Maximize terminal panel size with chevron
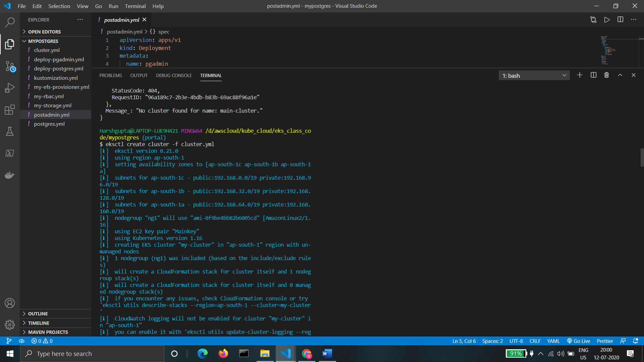 coord(620,75)
